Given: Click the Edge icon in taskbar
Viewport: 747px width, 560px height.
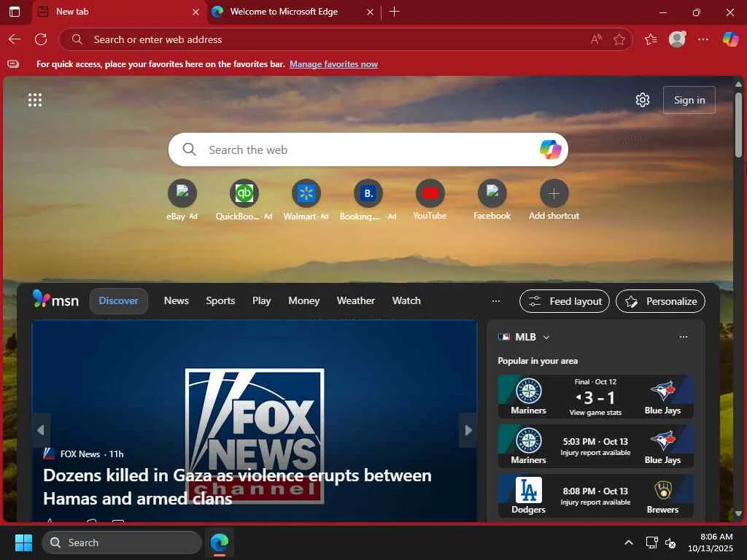Looking at the screenshot, I should coord(220,542).
